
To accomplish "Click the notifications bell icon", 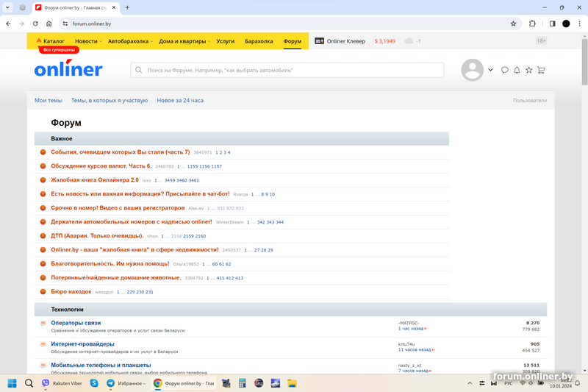I will (x=517, y=71).
